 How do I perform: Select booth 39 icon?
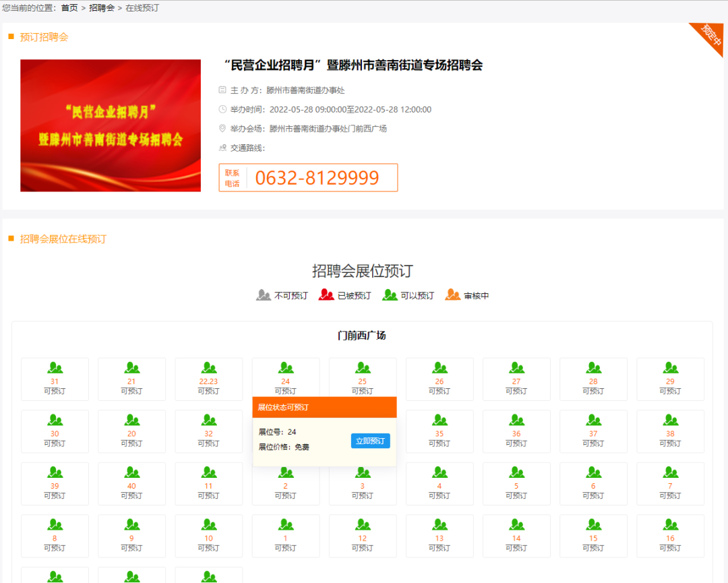click(x=55, y=472)
